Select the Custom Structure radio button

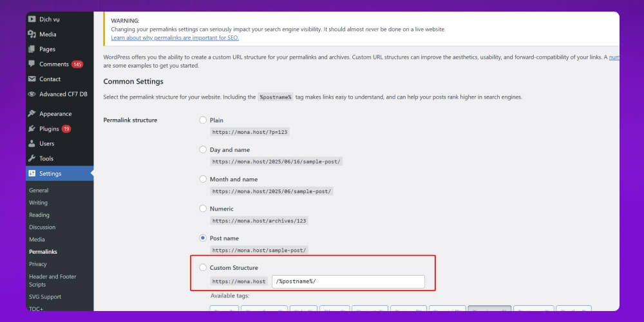click(x=203, y=267)
